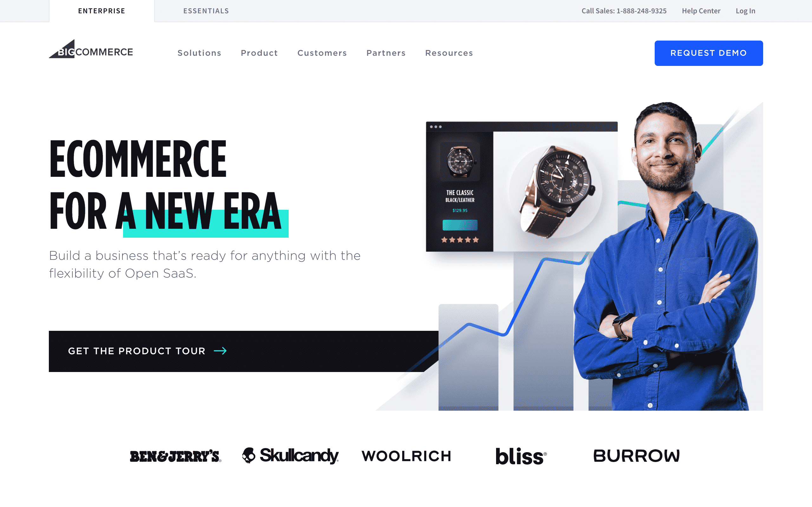Image resolution: width=812 pixels, height=507 pixels.
Task: Click the arrow icon on product tour button
Action: click(221, 350)
